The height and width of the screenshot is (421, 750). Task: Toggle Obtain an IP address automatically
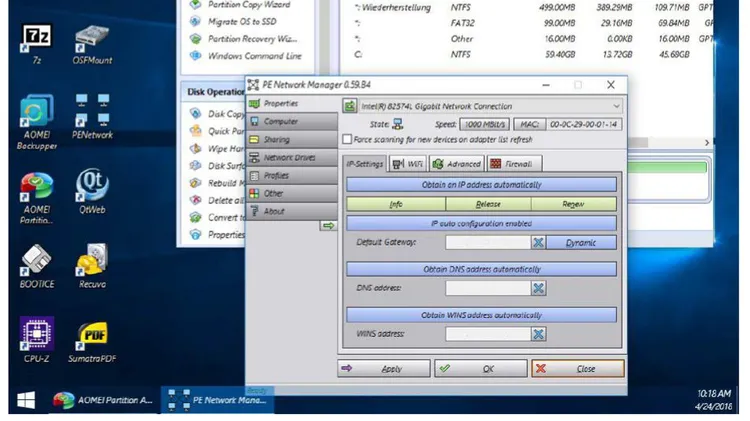click(x=481, y=185)
